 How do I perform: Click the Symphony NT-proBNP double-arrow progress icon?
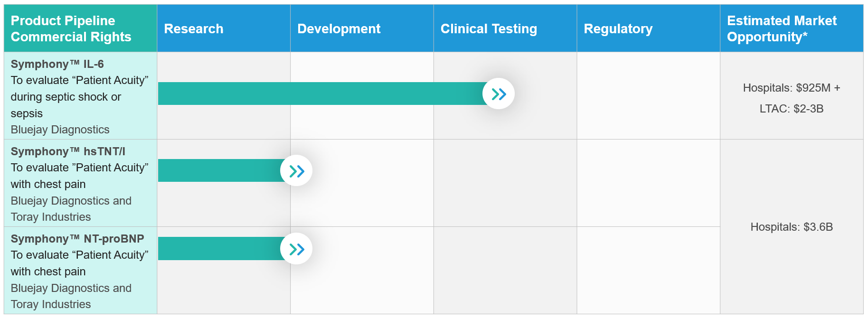point(296,249)
